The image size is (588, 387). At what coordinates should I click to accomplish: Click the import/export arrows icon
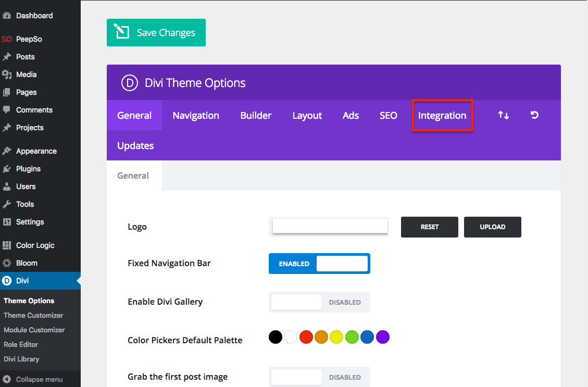coord(503,115)
